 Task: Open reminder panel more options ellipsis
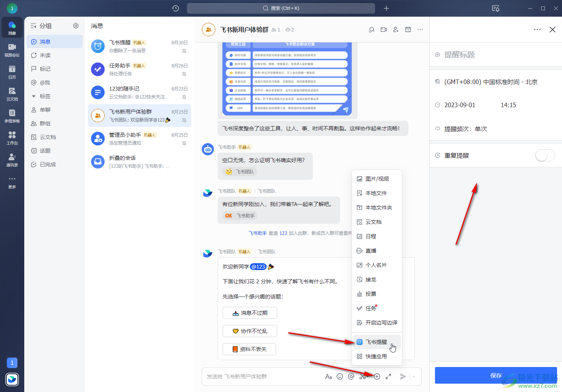pos(537,30)
